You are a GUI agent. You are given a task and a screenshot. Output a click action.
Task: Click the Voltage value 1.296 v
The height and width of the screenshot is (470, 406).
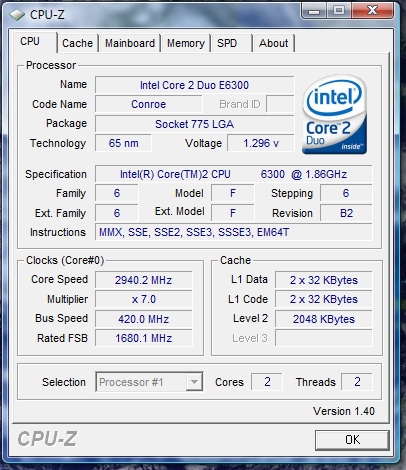pyautogui.click(x=261, y=143)
